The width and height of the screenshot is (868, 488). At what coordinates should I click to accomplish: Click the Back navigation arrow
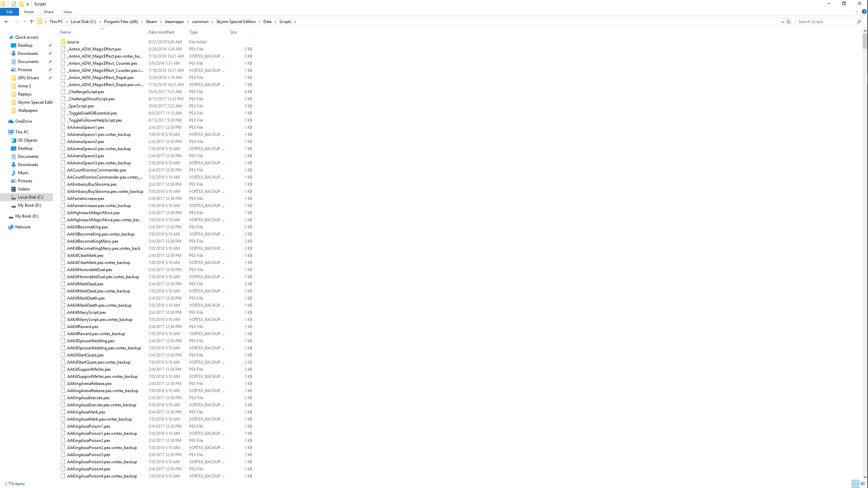(6, 22)
